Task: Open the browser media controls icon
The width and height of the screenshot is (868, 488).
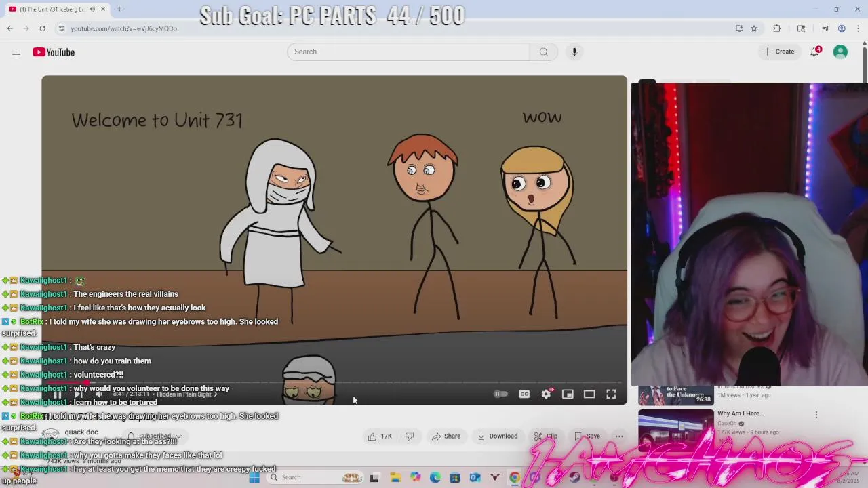Action: tap(825, 28)
